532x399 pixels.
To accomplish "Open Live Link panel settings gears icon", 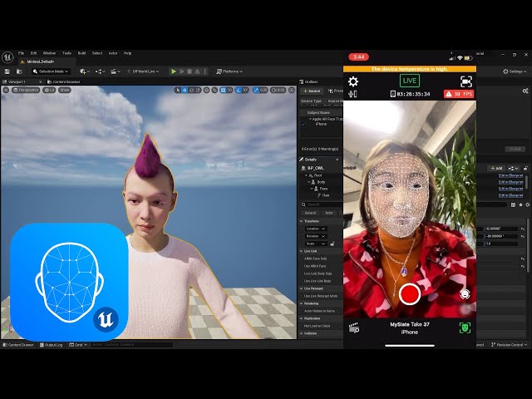I will pos(525,91).
